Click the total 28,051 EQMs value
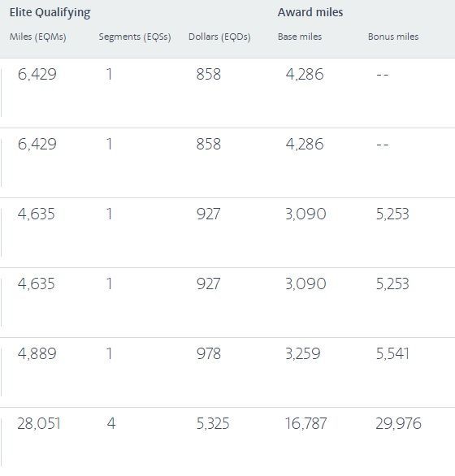Image resolution: width=455 pixels, height=476 pixels. (38, 423)
